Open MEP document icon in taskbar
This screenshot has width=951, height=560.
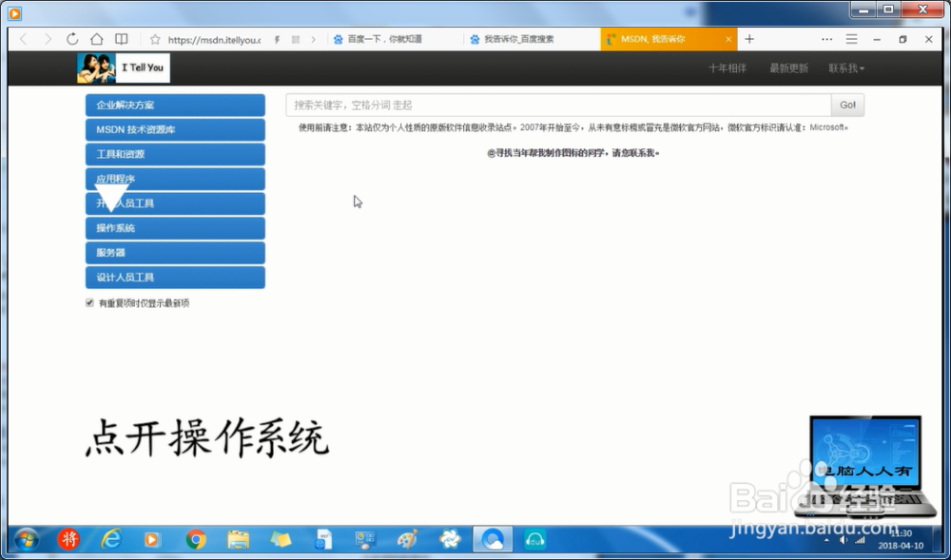coord(323,539)
